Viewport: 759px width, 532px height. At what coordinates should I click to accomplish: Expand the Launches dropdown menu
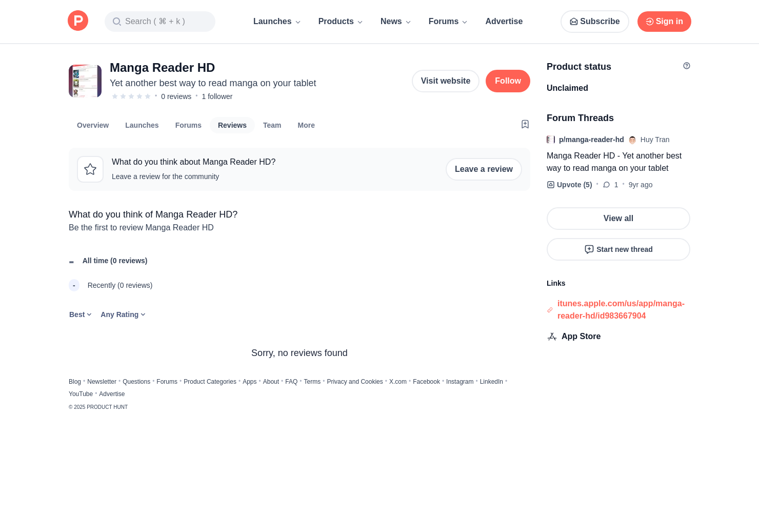pos(277,22)
